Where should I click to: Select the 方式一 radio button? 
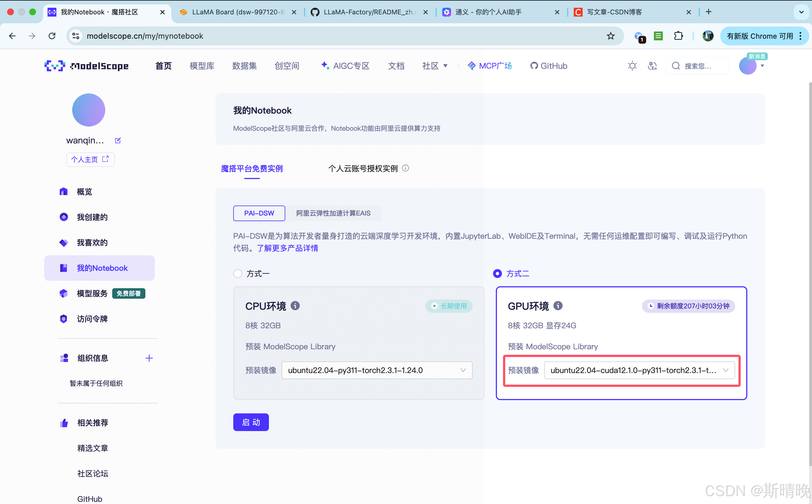point(238,274)
